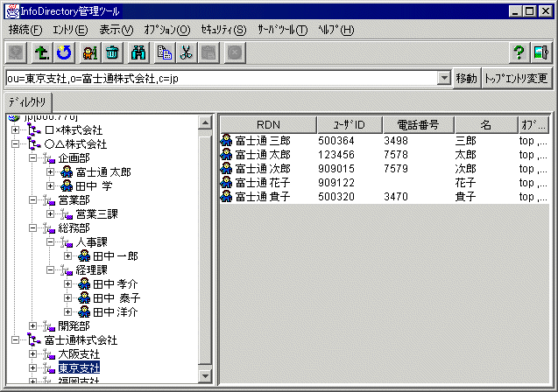Click the up-one-level arrow toolbar icon
558x392 pixels.
[x=42, y=53]
